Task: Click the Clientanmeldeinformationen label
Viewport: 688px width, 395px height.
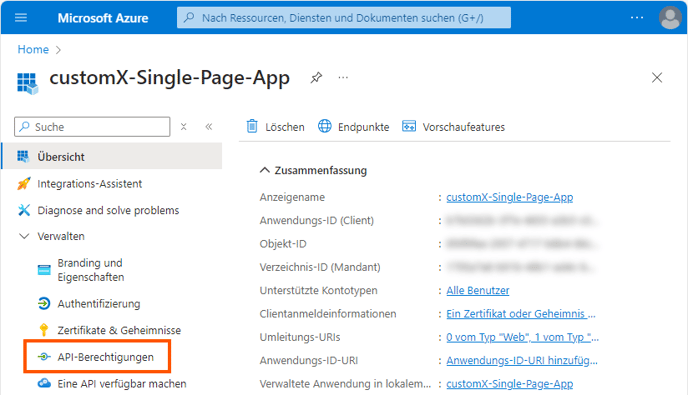Action: point(328,314)
